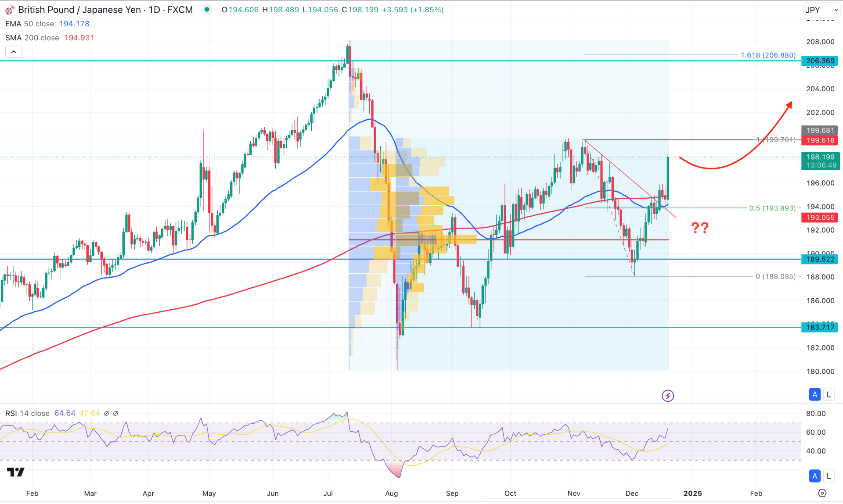Click the 2025 label on time axis

click(x=692, y=493)
